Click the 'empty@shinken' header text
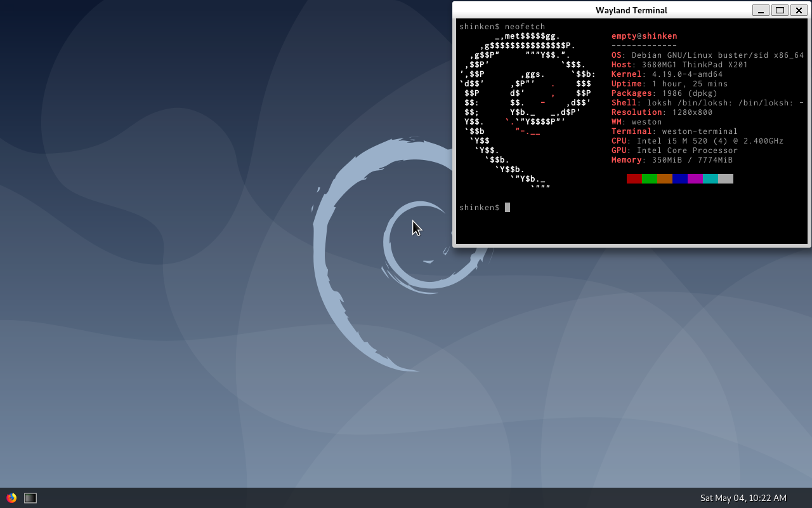The width and height of the screenshot is (812, 508). click(x=644, y=36)
